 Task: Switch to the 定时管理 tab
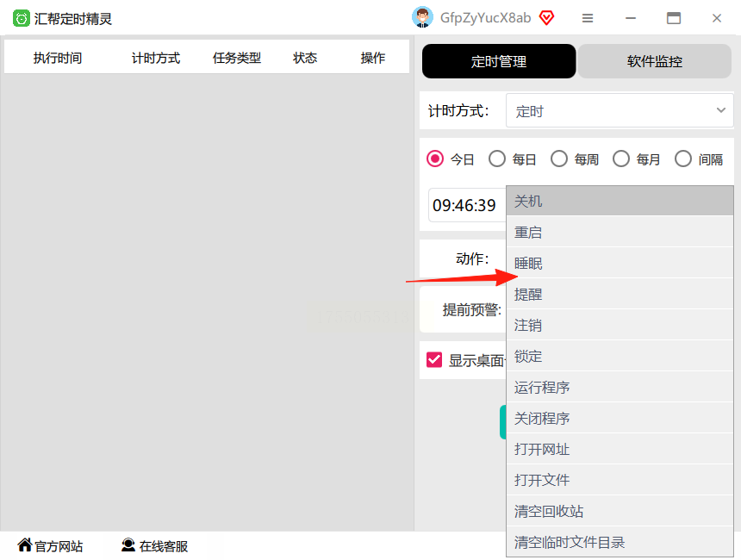(499, 61)
